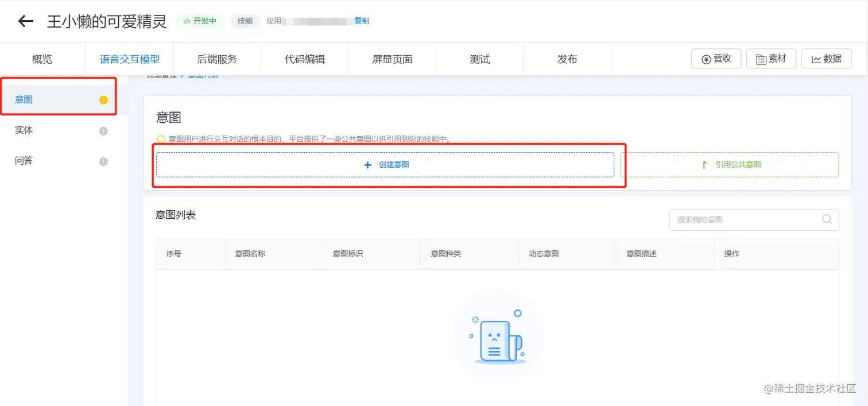Click the 意图描述 column header
The width and height of the screenshot is (868, 406).
pyautogui.click(x=665, y=253)
